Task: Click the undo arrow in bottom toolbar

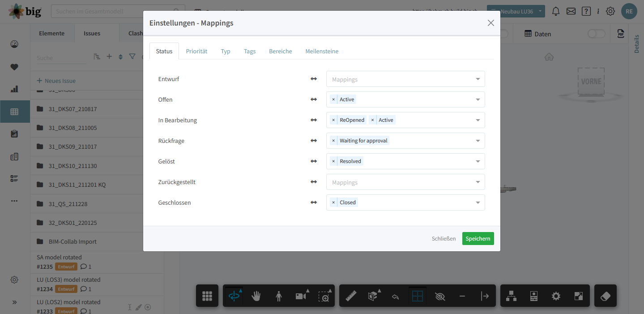Action: click(395, 296)
